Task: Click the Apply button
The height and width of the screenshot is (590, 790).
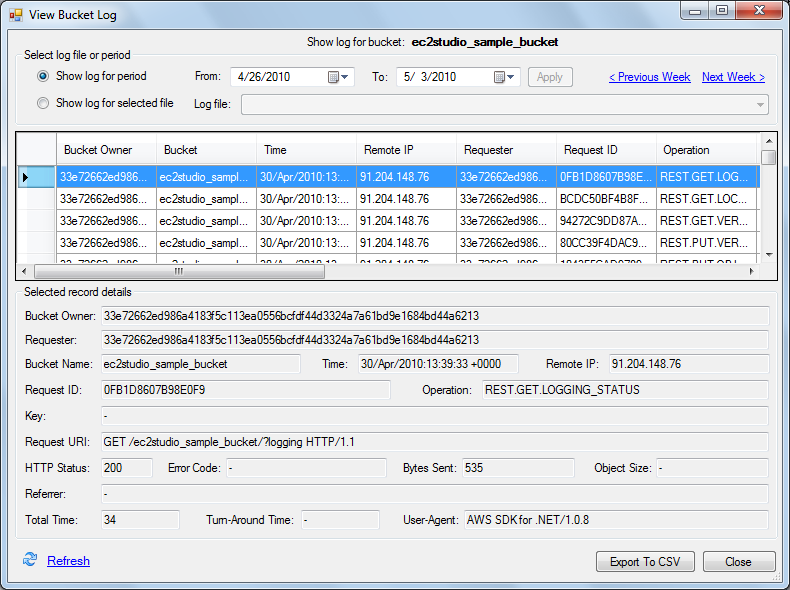Action: click(x=550, y=77)
